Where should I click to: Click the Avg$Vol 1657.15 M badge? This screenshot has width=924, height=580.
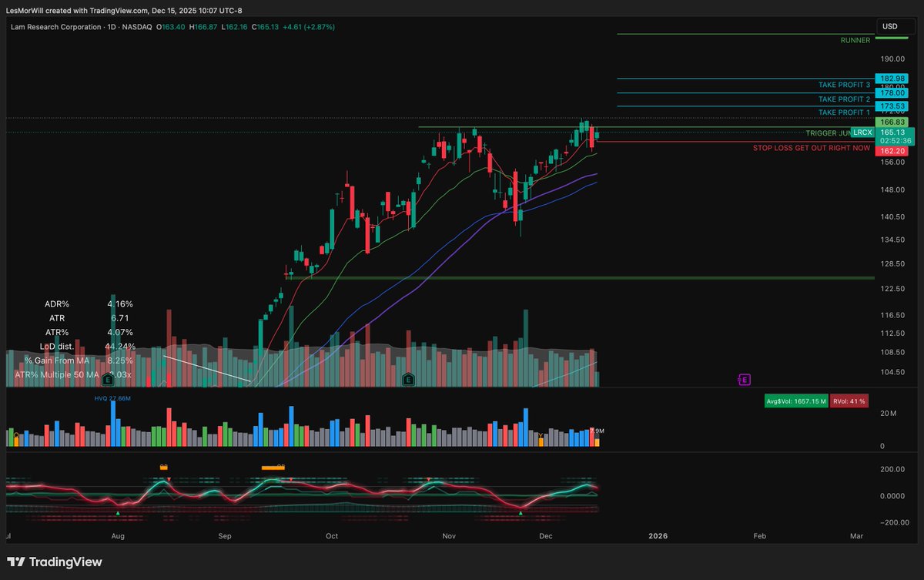tap(796, 401)
